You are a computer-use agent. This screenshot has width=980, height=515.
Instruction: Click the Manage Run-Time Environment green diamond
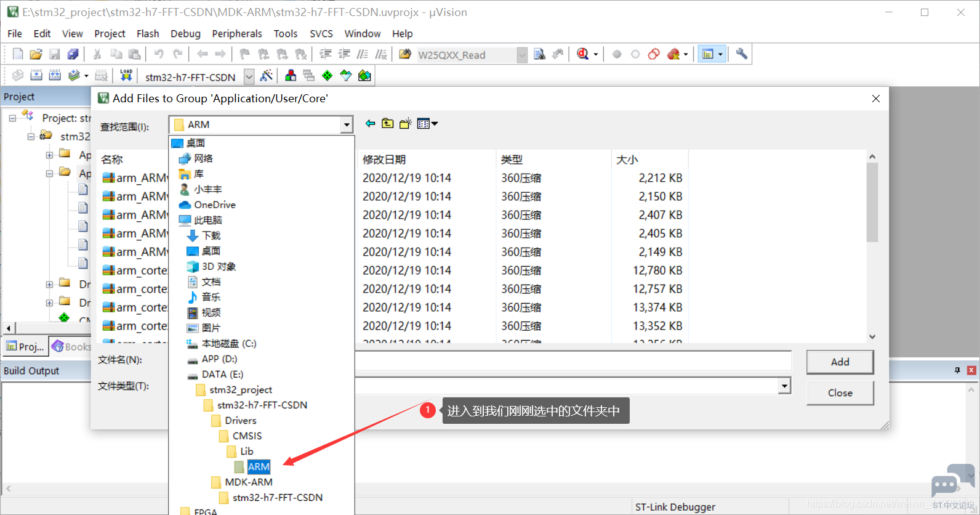(x=327, y=76)
